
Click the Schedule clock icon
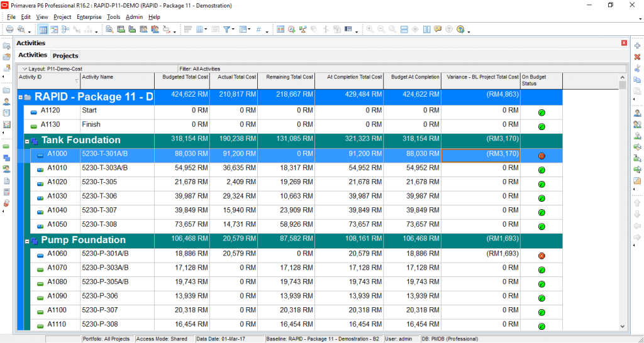[292, 29]
